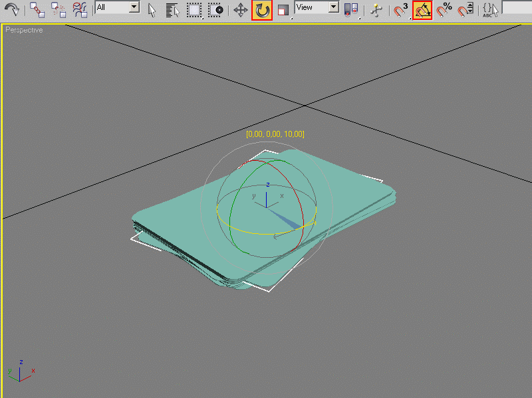The width and height of the screenshot is (532, 398).
Task: Click the Perspective viewport label
Action: pyautogui.click(x=24, y=30)
